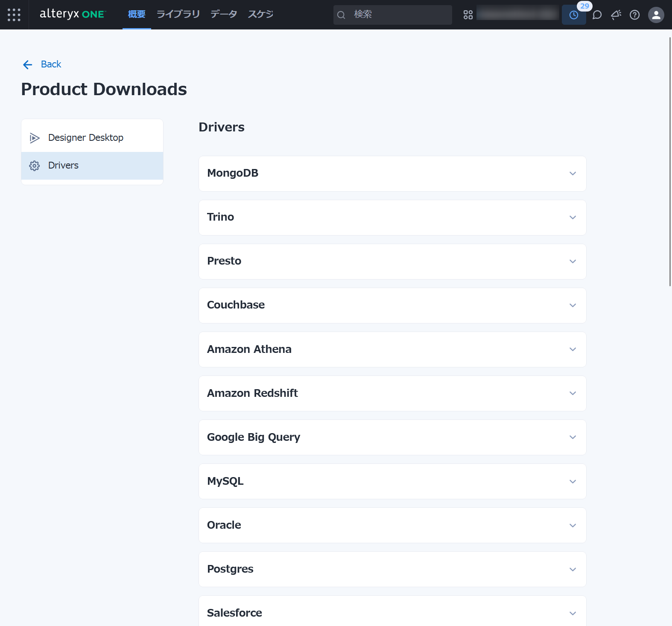Switch to the データ tab
This screenshot has height=626, width=672.
[224, 15]
